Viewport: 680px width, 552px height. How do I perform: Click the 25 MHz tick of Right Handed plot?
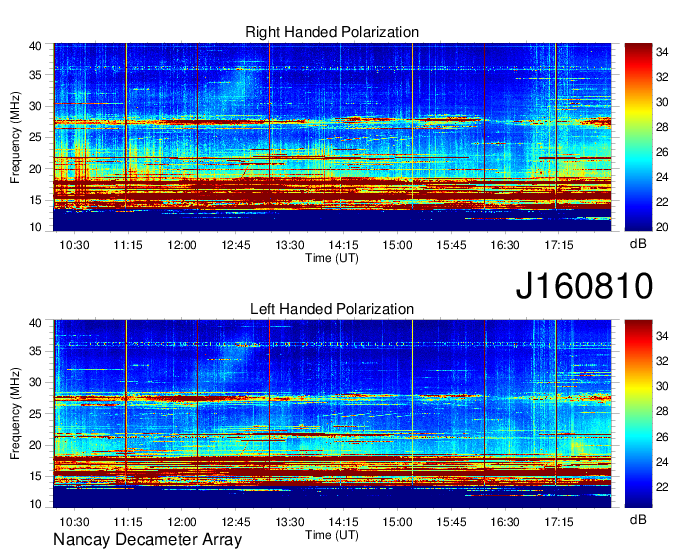[x=35, y=137]
